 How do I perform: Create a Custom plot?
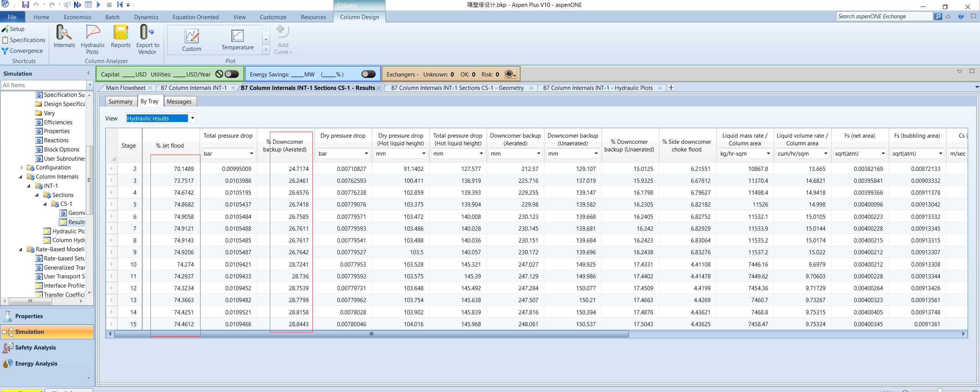pos(191,40)
